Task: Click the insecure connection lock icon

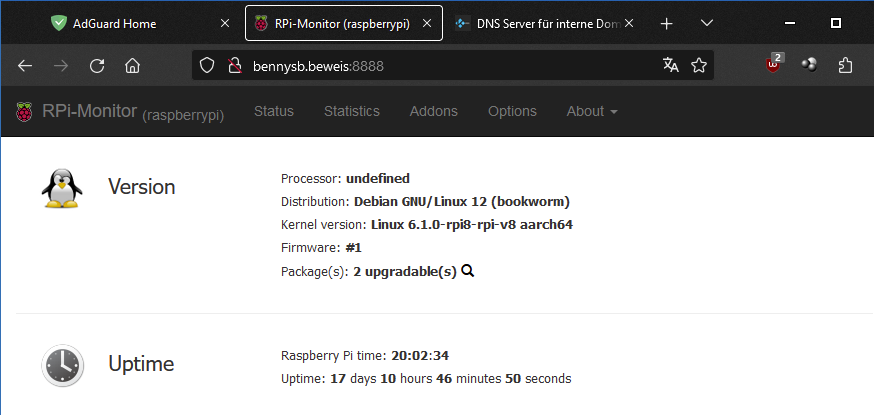Action: point(235,66)
